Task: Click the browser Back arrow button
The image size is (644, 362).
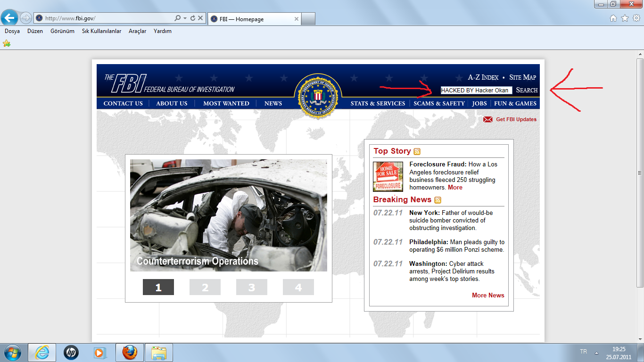Action: (x=9, y=18)
